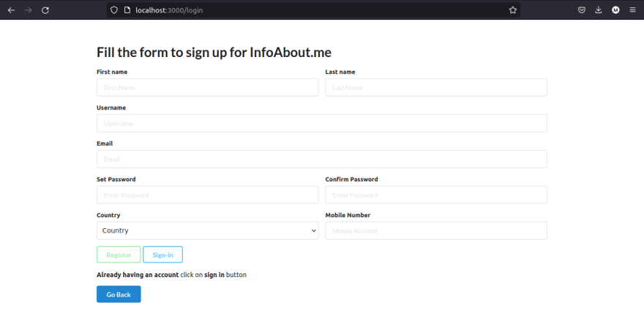Click into the Email field

[321, 159]
